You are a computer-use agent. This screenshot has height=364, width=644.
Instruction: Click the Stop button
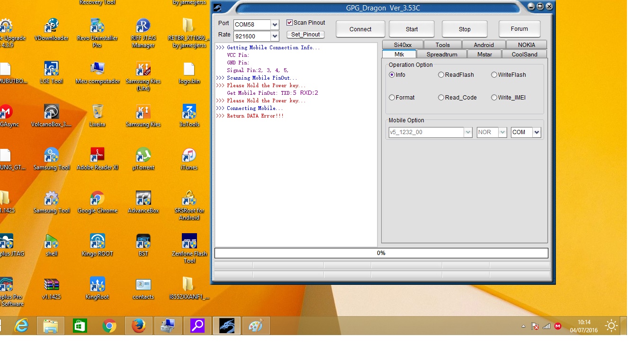465,29
